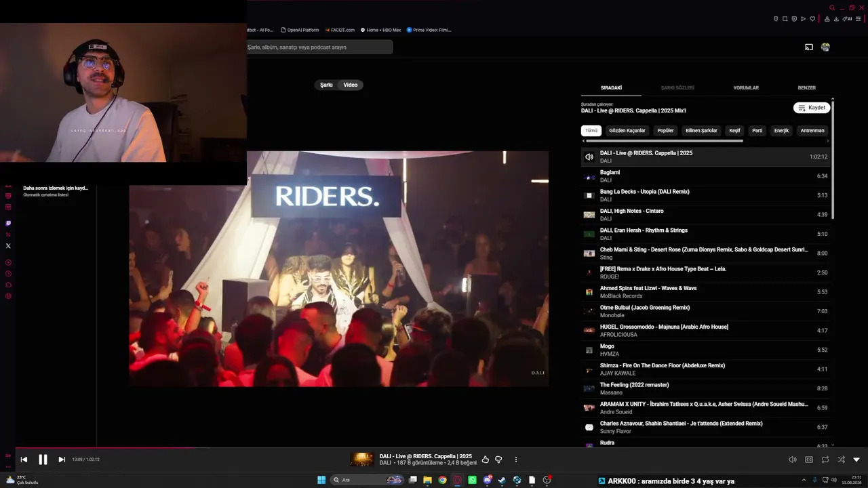Open the browser sidebar settings gear
The width and height of the screenshot is (868, 488).
pos(8,296)
